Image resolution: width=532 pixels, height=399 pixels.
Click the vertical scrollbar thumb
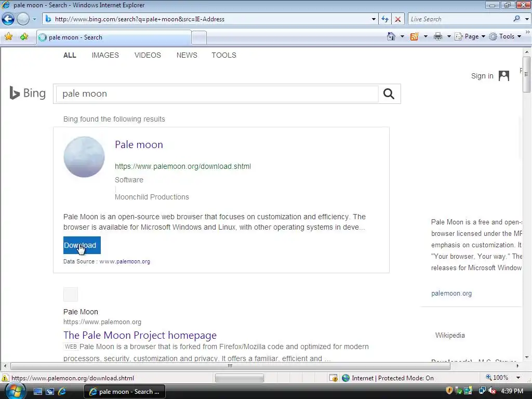(x=527, y=75)
